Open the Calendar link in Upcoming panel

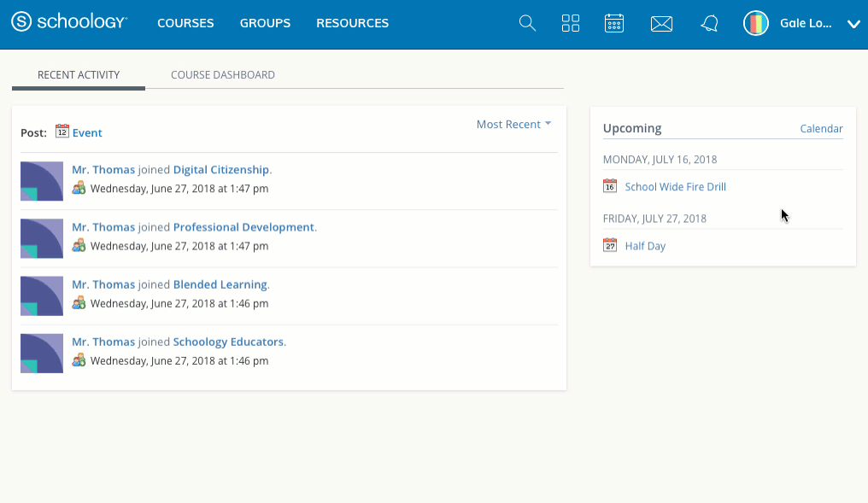tap(821, 129)
